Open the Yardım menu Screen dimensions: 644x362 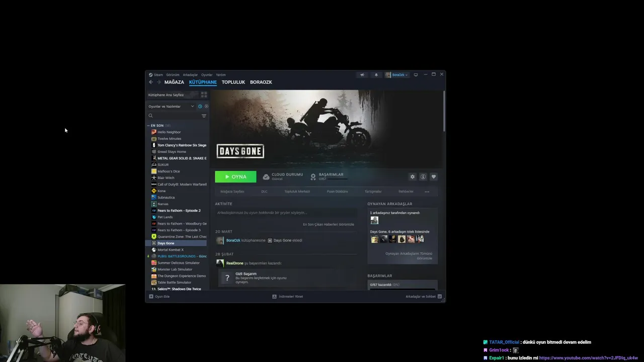(221, 75)
